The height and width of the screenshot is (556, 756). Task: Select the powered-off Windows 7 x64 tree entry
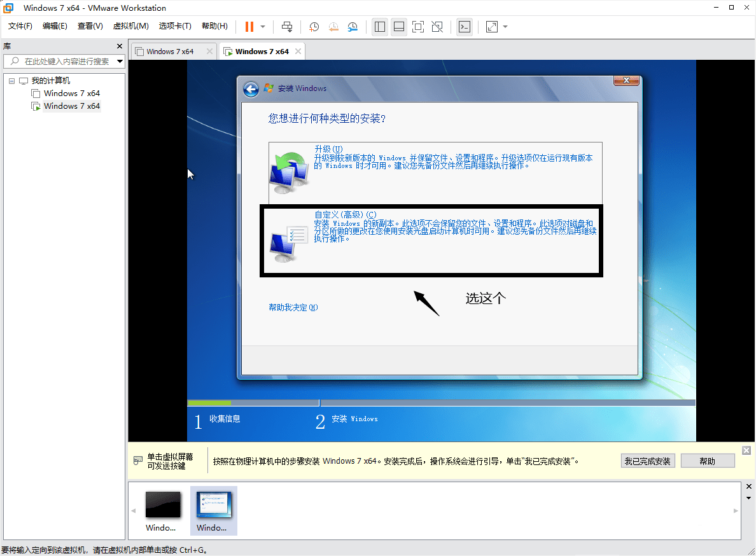pos(71,94)
